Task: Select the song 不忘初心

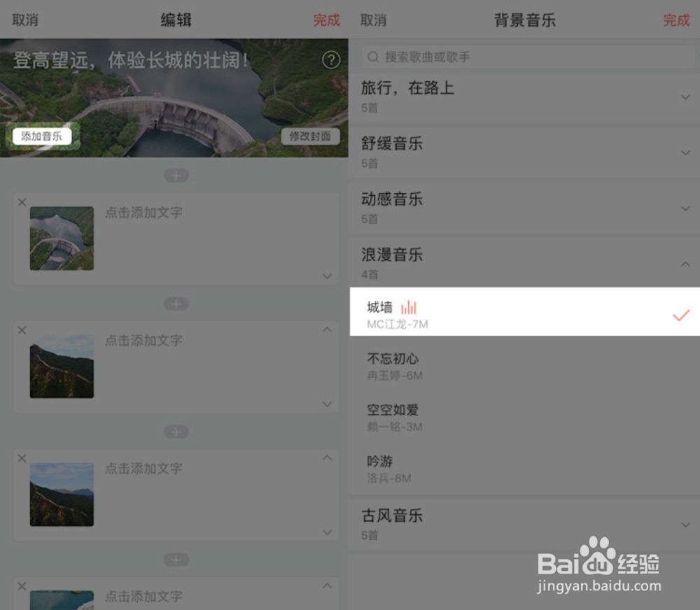Action: [x=524, y=367]
